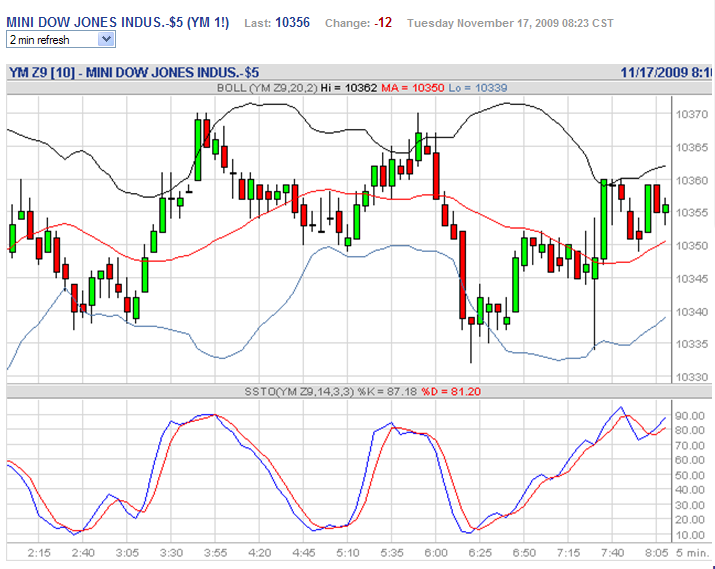Click the 10355 price axis label
This screenshot has height=569, width=715.
pos(692,213)
